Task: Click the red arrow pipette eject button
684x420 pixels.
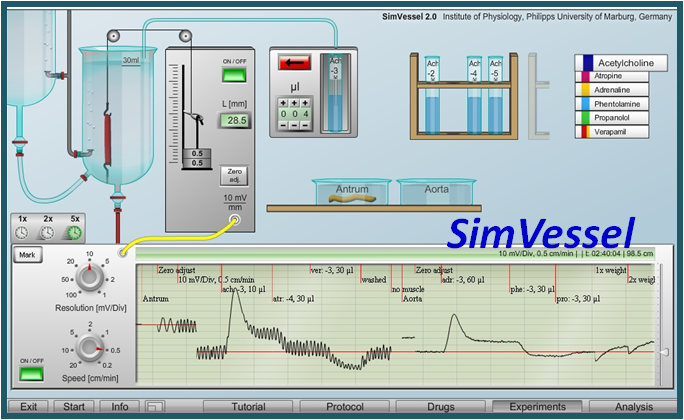Action: click(x=294, y=65)
